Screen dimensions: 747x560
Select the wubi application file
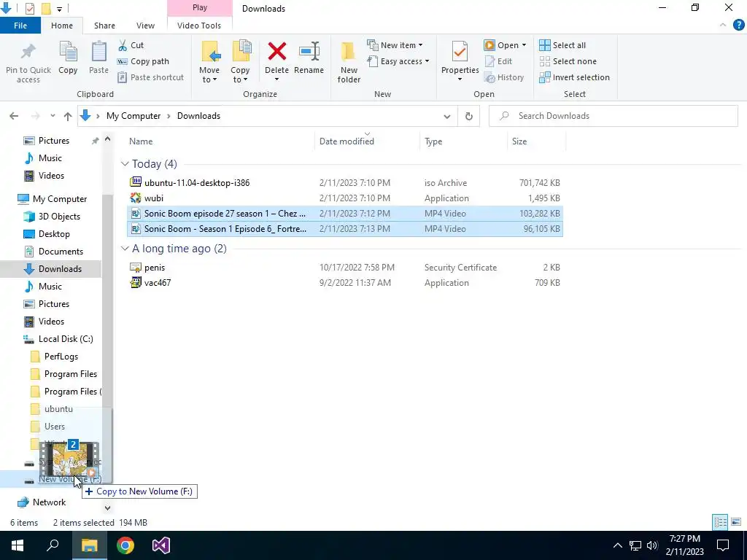tap(345, 198)
